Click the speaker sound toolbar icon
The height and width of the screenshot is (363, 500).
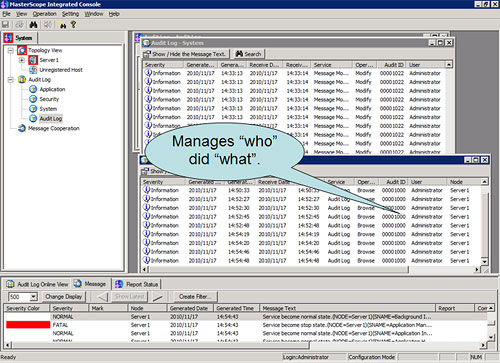pyautogui.click(x=48, y=25)
